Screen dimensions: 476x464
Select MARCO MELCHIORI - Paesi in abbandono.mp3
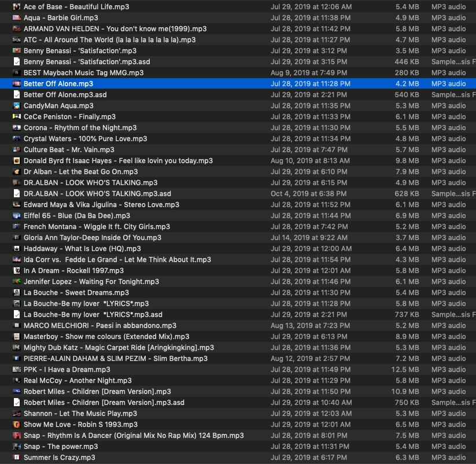[x=238, y=326]
